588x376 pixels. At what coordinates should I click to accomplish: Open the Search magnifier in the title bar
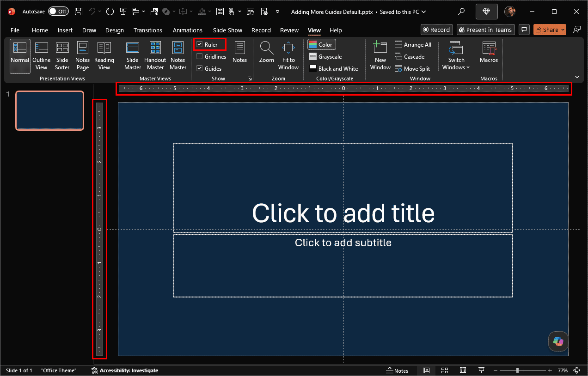pos(461,12)
